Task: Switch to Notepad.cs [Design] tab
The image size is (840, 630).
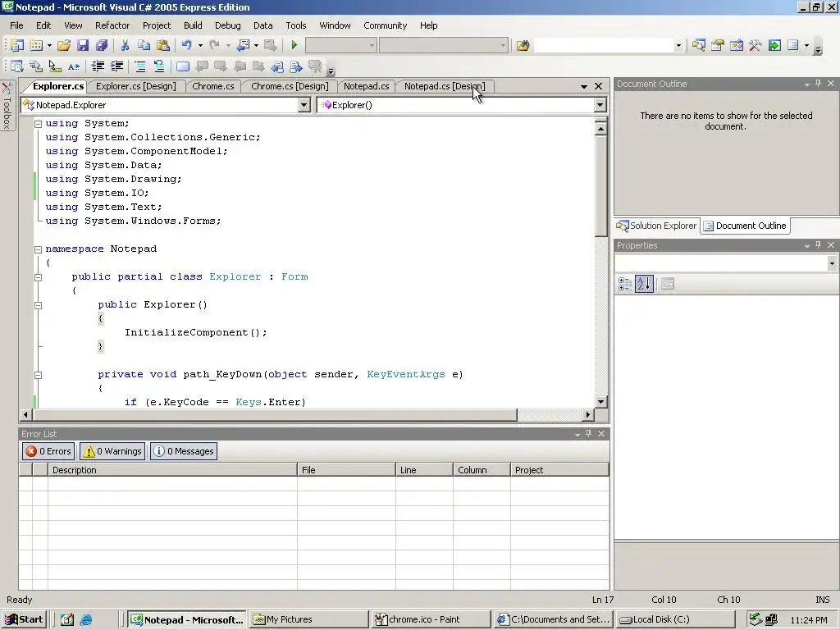Action: 445,86
